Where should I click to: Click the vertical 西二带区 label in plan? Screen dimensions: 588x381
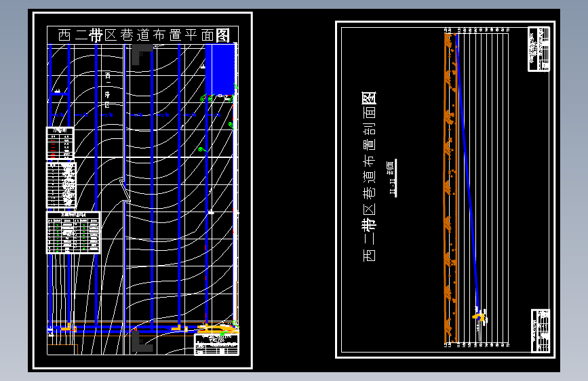pyautogui.click(x=108, y=90)
